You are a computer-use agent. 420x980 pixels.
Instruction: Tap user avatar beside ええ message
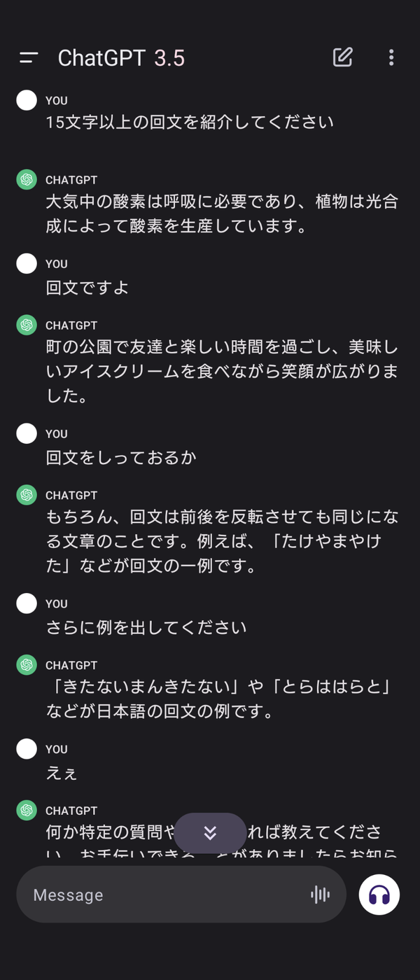click(27, 749)
